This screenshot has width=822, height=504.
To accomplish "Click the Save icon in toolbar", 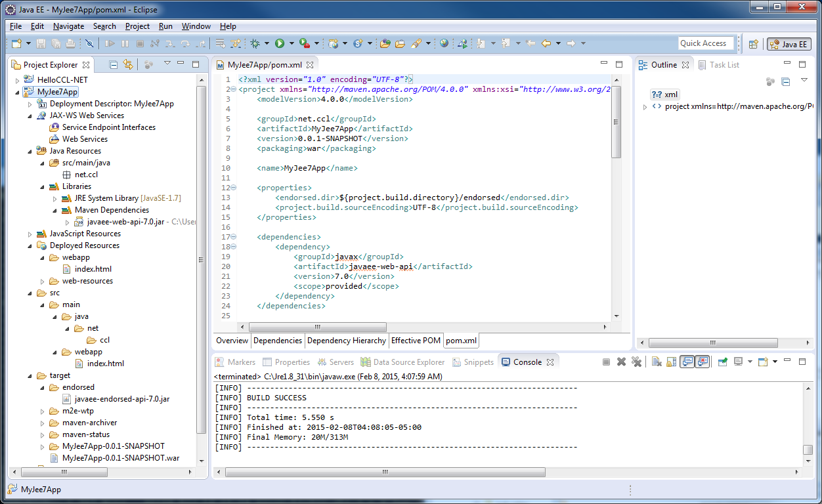I will (41, 43).
